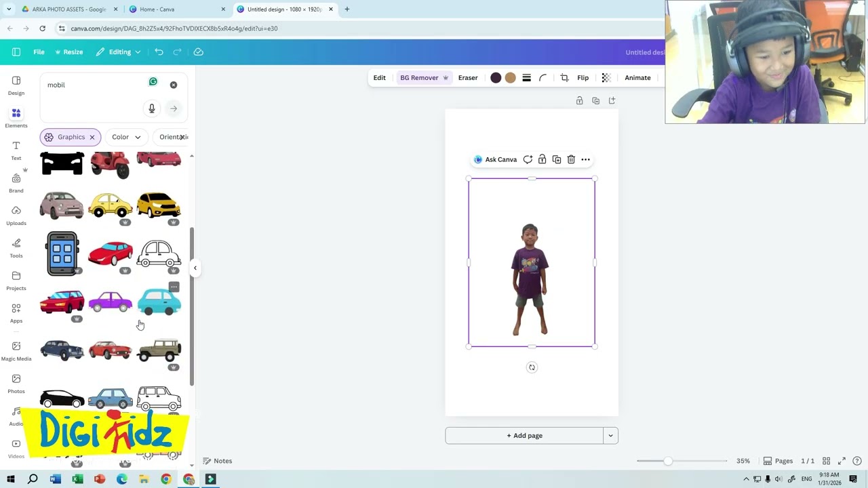The width and height of the screenshot is (868, 488).
Task: Open the Notes panel
Action: point(218,461)
